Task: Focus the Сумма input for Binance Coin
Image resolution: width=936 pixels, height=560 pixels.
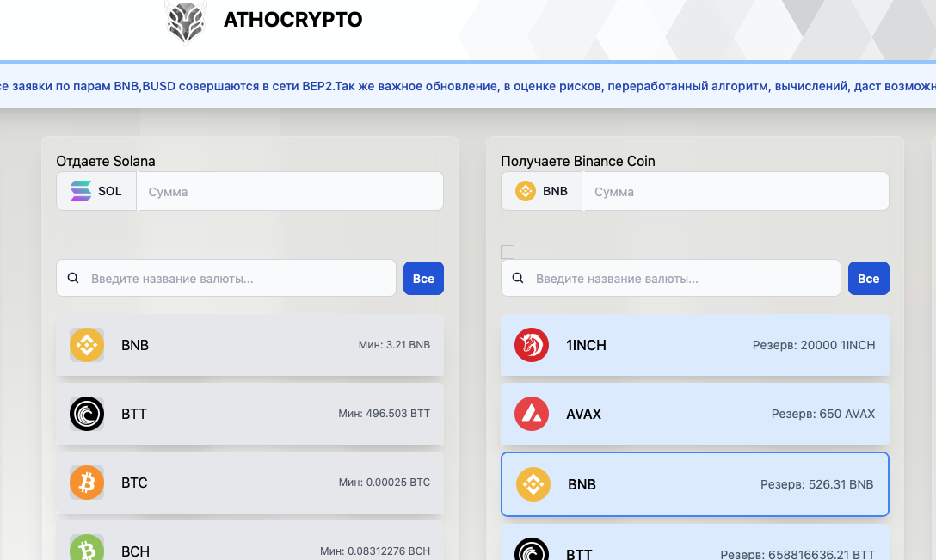Action: pyautogui.click(x=736, y=191)
